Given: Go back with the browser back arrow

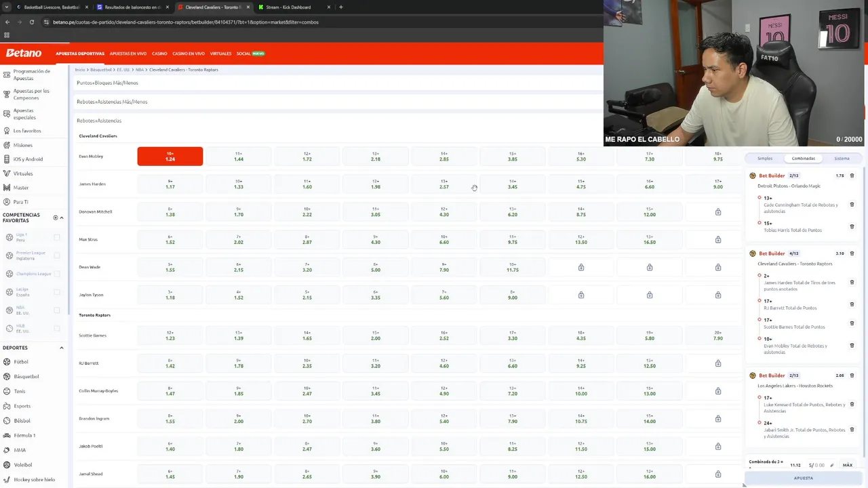Looking at the screenshot, I should coord(7,22).
